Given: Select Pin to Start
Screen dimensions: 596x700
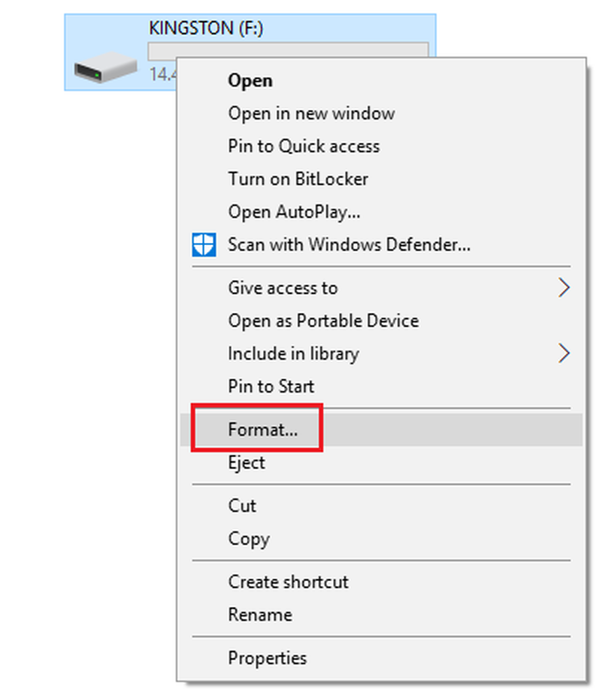Looking at the screenshot, I should [x=381, y=386].
